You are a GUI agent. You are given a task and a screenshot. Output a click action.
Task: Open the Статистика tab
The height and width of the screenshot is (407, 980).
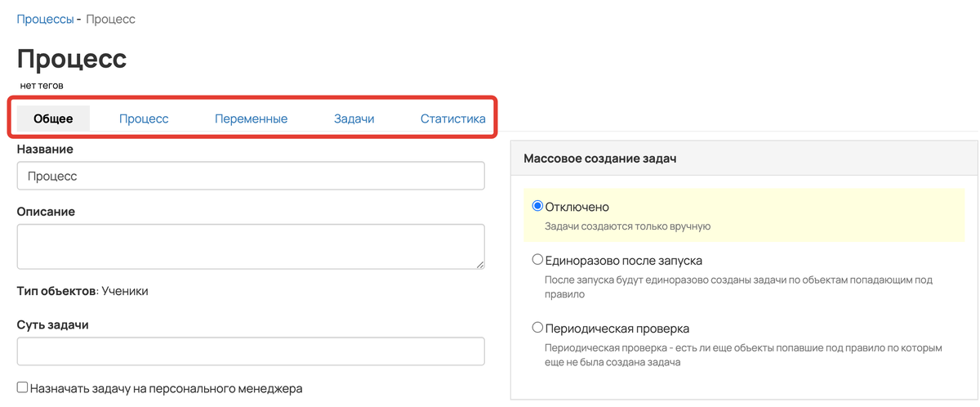[453, 119]
